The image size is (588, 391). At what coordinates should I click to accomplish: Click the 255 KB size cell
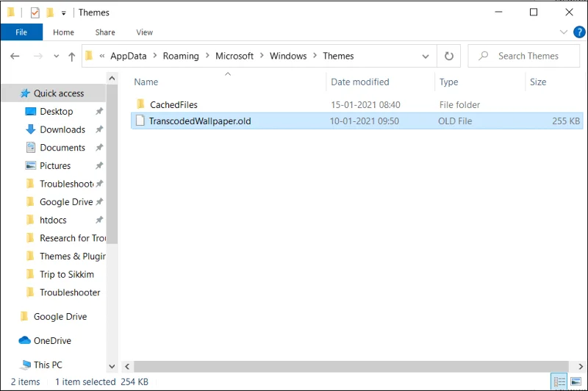click(x=565, y=121)
